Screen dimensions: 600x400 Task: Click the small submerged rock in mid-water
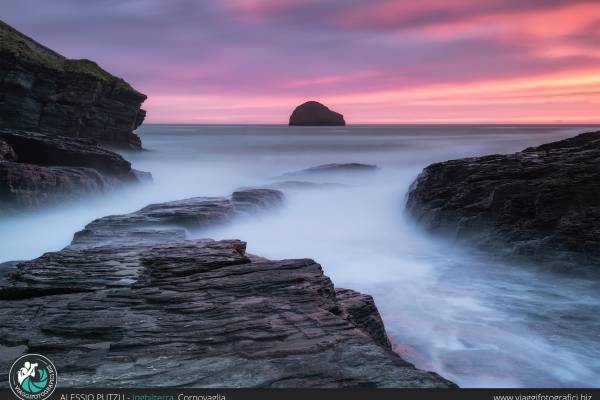(335, 168)
